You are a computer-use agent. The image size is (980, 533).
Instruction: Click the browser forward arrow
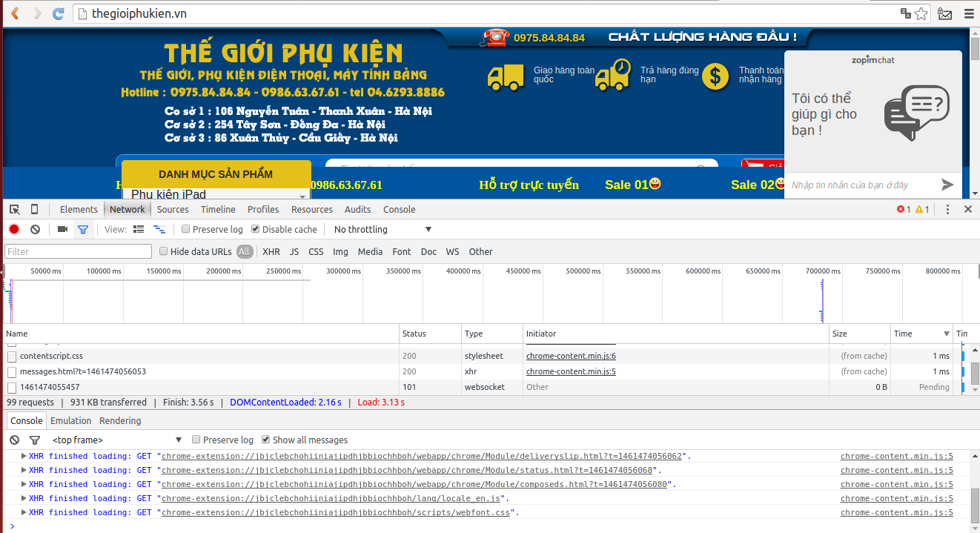coord(37,13)
